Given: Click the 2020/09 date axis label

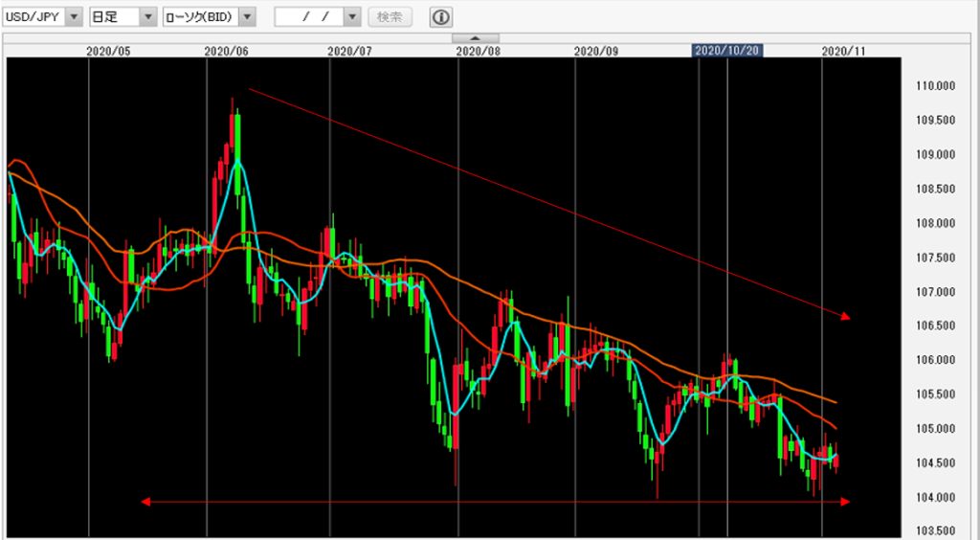Looking at the screenshot, I should pyautogui.click(x=595, y=50).
